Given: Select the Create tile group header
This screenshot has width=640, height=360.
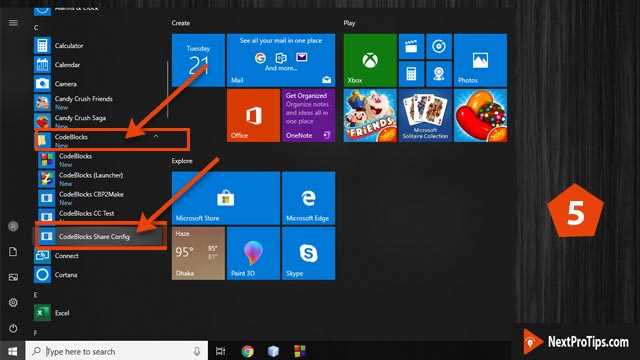Looking at the screenshot, I should pos(181,23).
